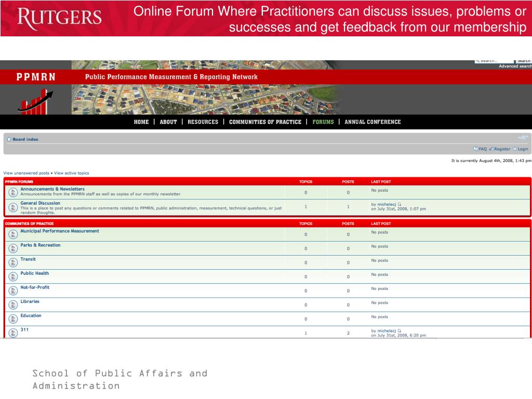Open View active topics link
The width and height of the screenshot is (532, 399).
pyautogui.click(x=72, y=173)
